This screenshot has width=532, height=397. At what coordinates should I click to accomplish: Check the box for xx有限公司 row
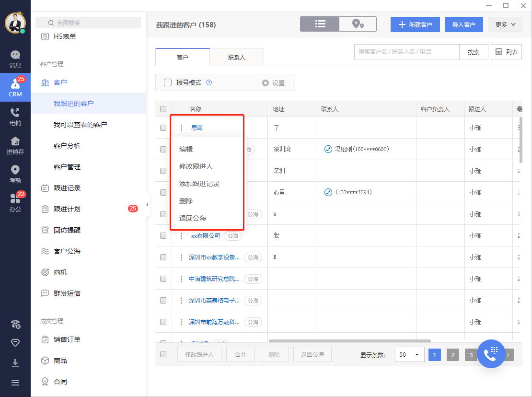163,236
